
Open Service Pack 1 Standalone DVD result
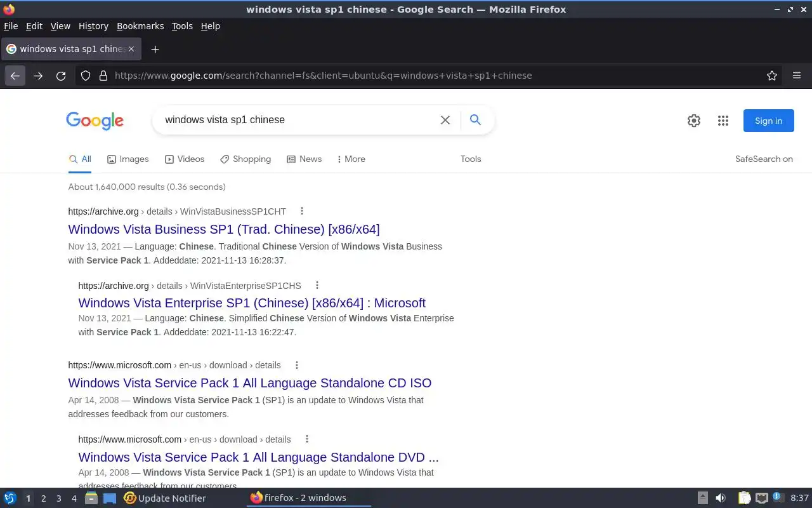click(x=259, y=457)
